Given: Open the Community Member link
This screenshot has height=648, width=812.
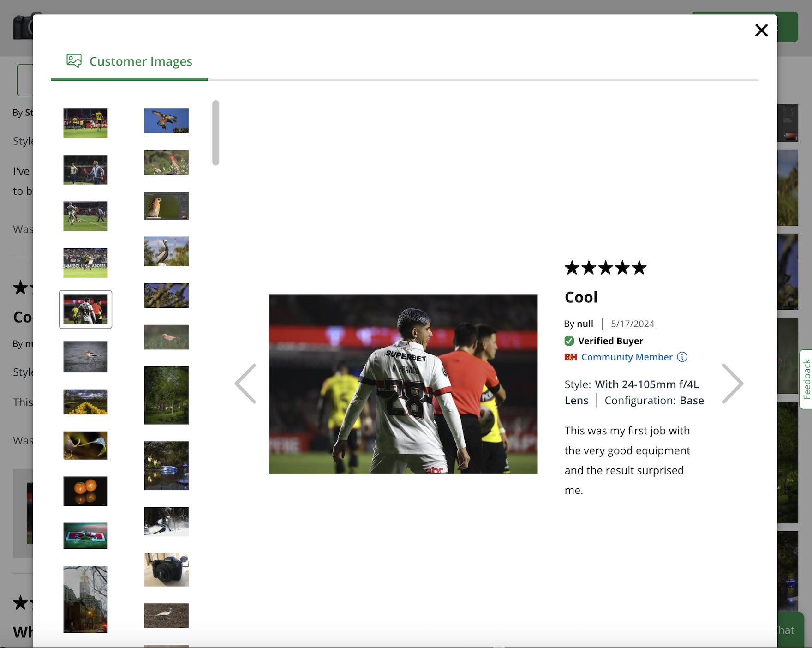Looking at the screenshot, I should click(627, 357).
